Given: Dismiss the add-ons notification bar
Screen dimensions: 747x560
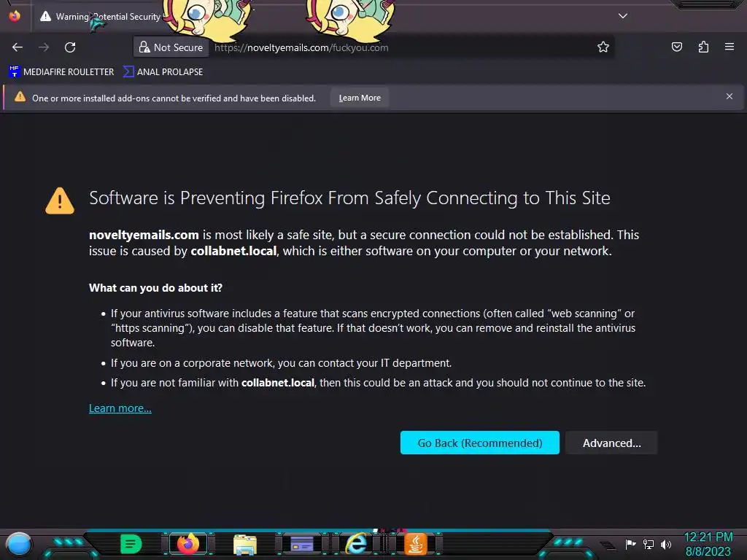Looking at the screenshot, I should 729,97.
